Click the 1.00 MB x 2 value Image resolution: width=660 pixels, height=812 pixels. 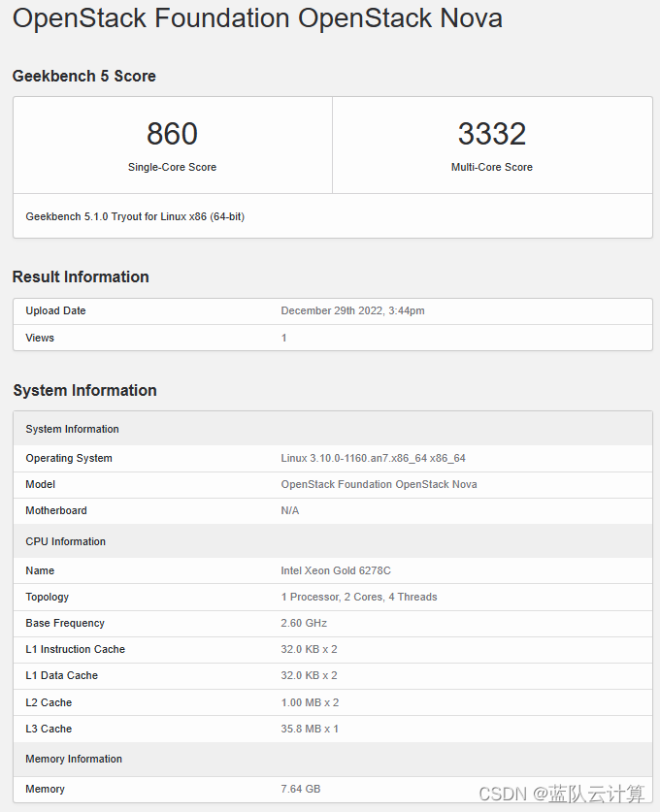tap(310, 702)
